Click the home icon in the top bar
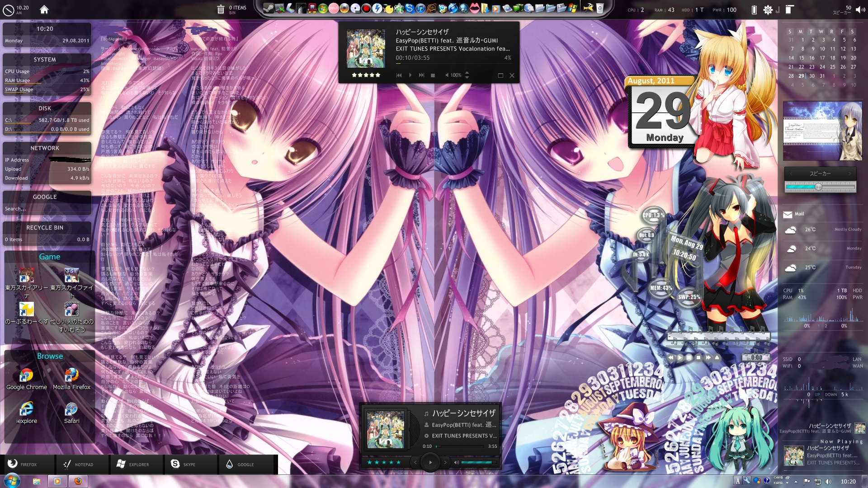The height and width of the screenshot is (488, 868). [44, 9]
